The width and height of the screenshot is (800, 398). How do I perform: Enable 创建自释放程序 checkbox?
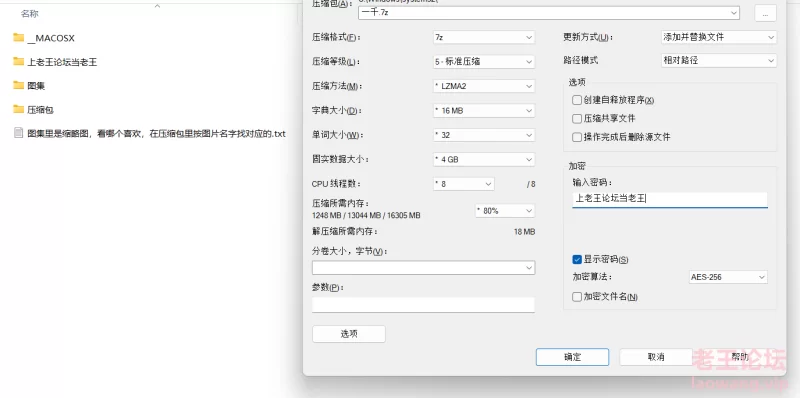[x=577, y=100]
